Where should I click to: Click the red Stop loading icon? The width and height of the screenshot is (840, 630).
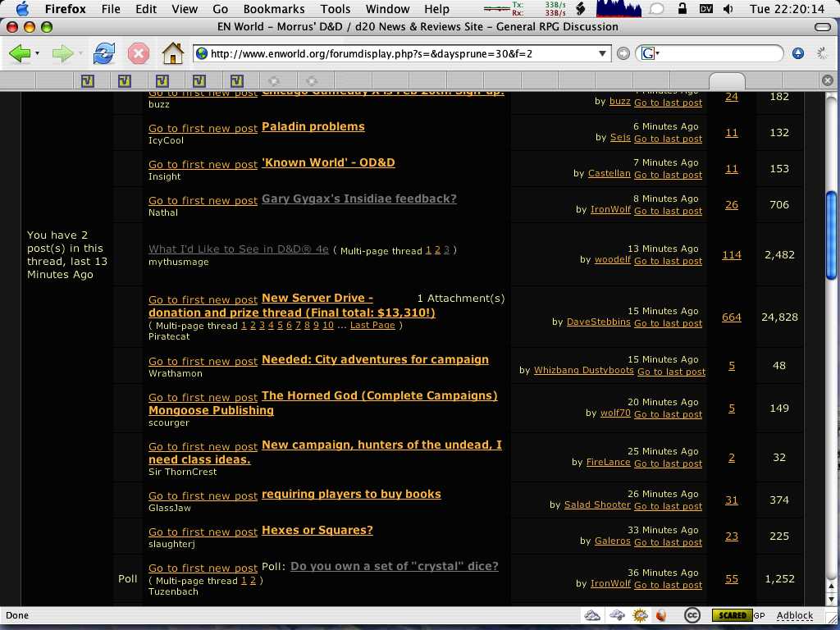click(138, 53)
